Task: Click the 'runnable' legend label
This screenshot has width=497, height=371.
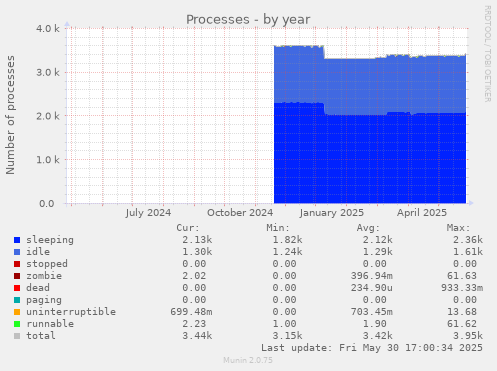Action: coord(50,324)
